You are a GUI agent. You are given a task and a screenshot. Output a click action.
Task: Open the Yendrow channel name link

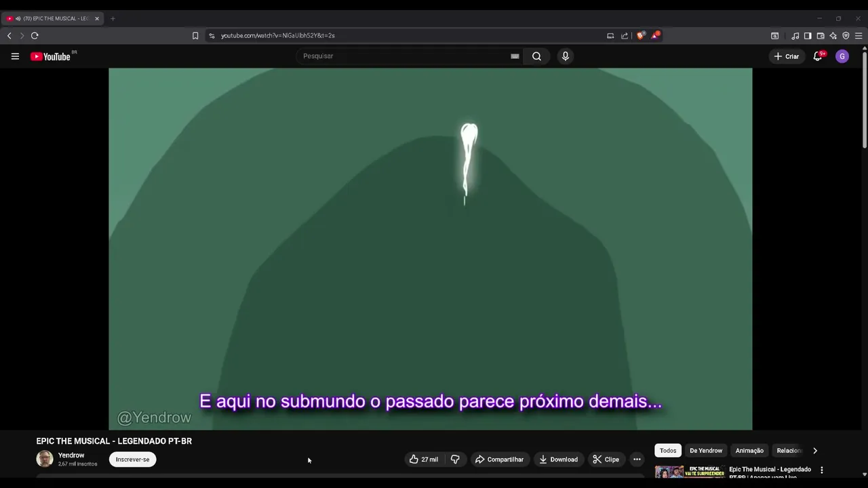point(71,455)
